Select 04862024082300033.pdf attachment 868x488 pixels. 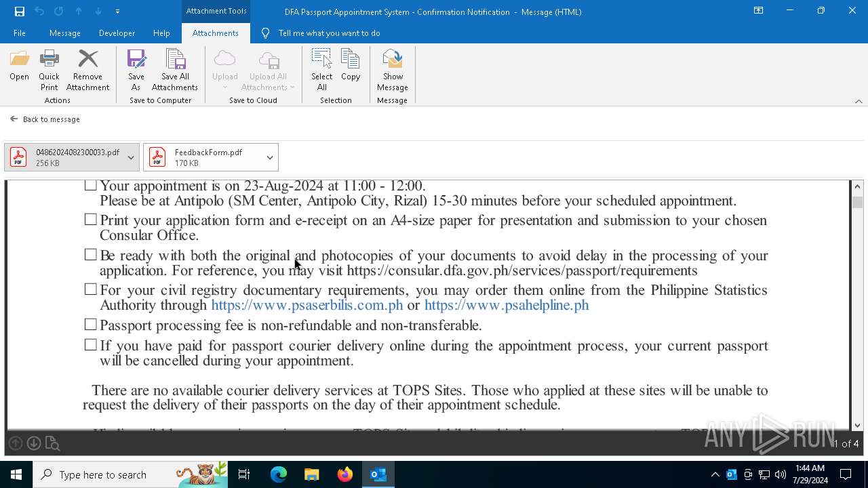point(64,157)
